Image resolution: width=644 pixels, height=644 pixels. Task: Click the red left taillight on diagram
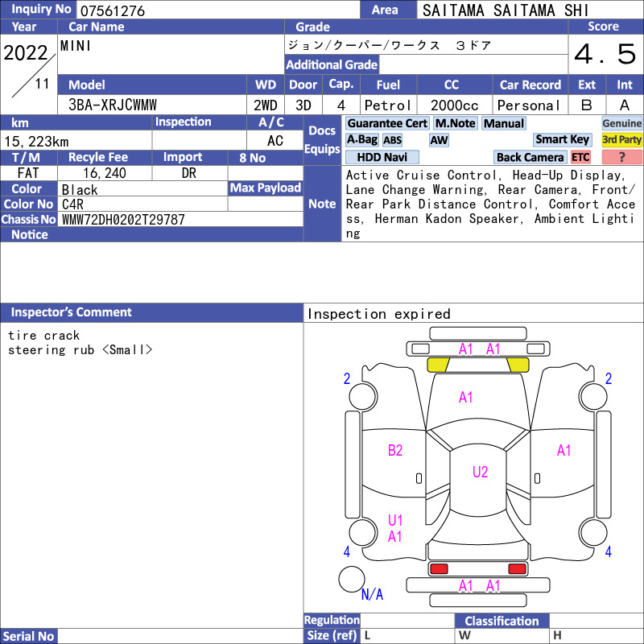pos(439,569)
